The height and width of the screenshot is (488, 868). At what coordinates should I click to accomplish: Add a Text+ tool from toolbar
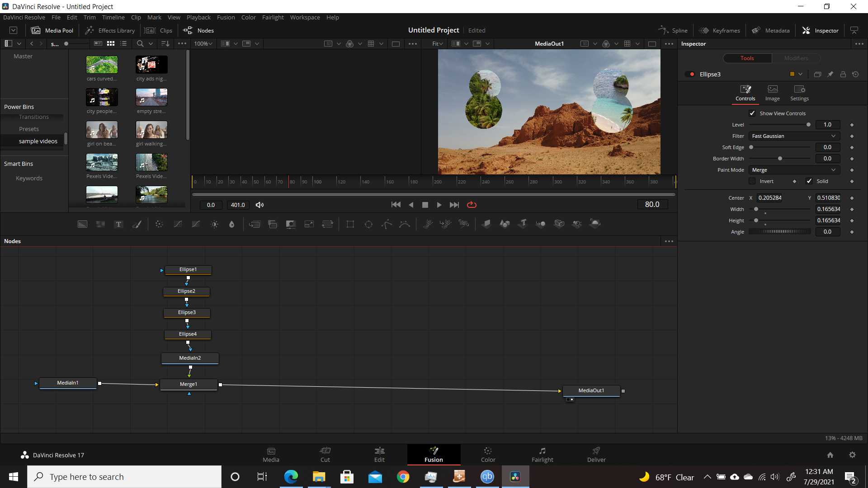coord(118,224)
